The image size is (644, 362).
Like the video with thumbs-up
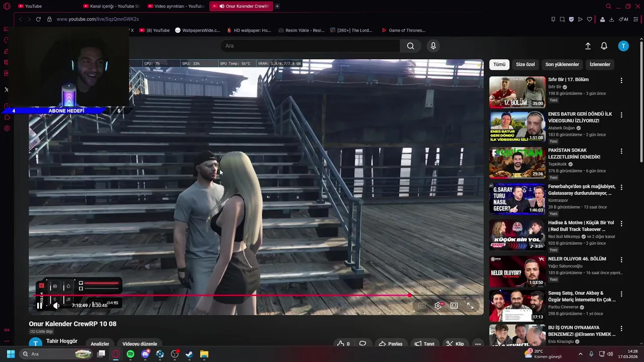coord(344,344)
